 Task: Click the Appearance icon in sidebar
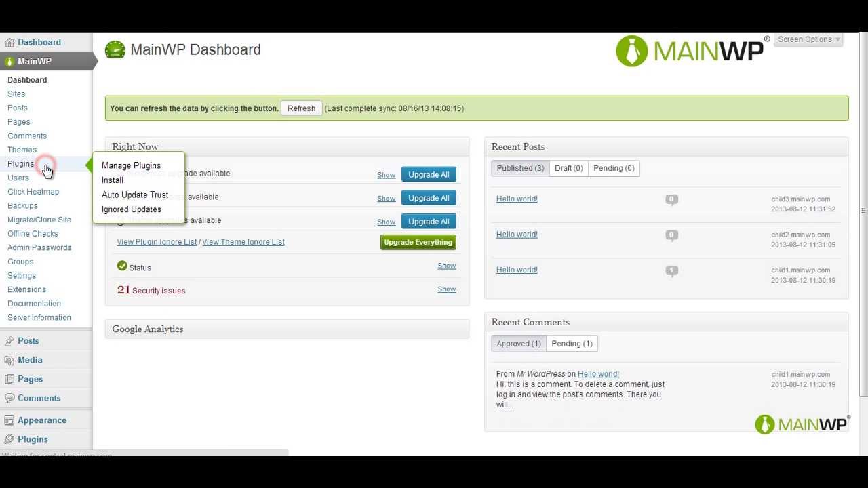pos(9,420)
